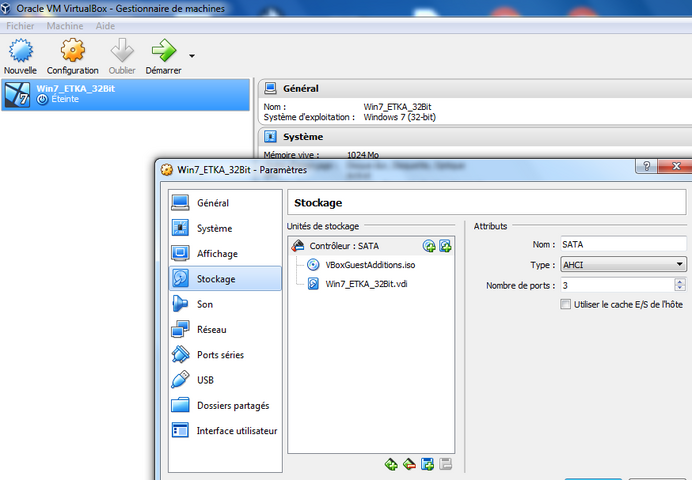Click the Général section header in manager

pyautogui.click(x=474, y=89)
